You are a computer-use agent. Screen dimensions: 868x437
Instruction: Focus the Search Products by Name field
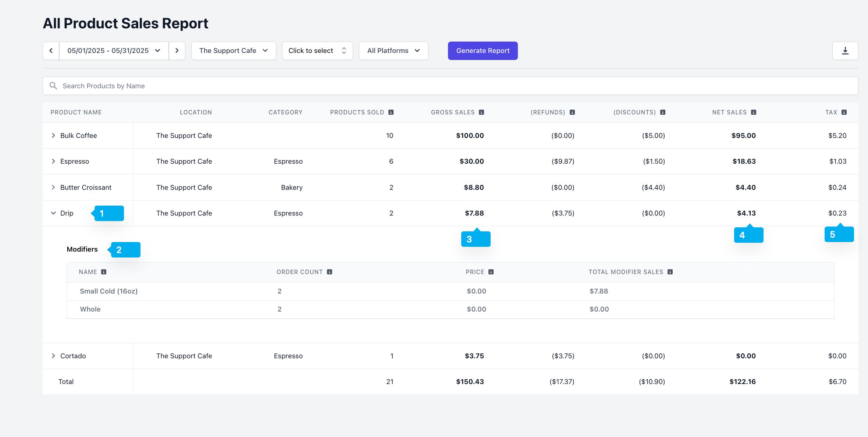(450, 86)
